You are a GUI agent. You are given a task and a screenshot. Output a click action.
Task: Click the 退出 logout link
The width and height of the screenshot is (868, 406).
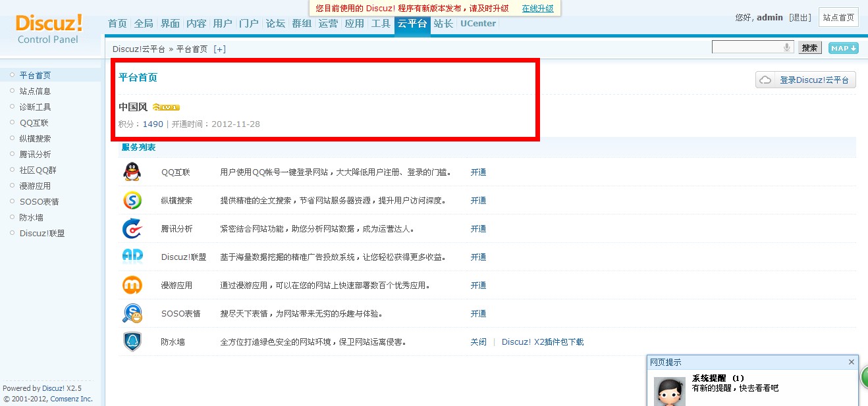point(801,18)
